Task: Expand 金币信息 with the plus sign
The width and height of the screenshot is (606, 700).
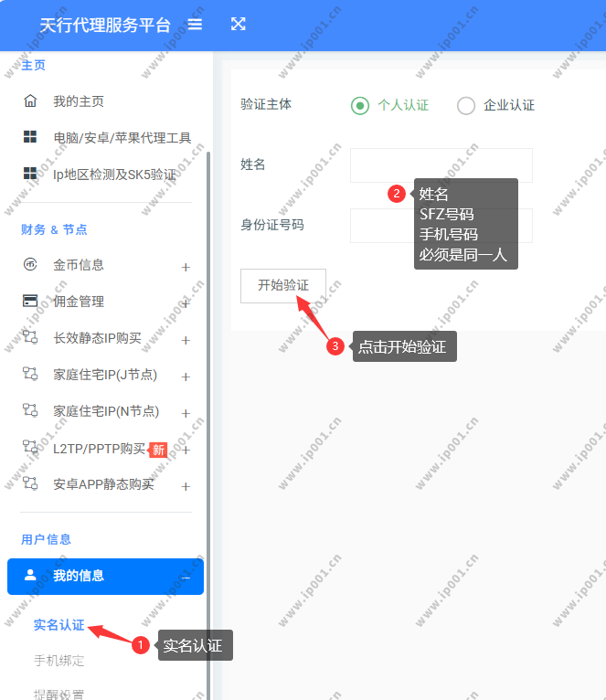Action: [x=186, y=267]
